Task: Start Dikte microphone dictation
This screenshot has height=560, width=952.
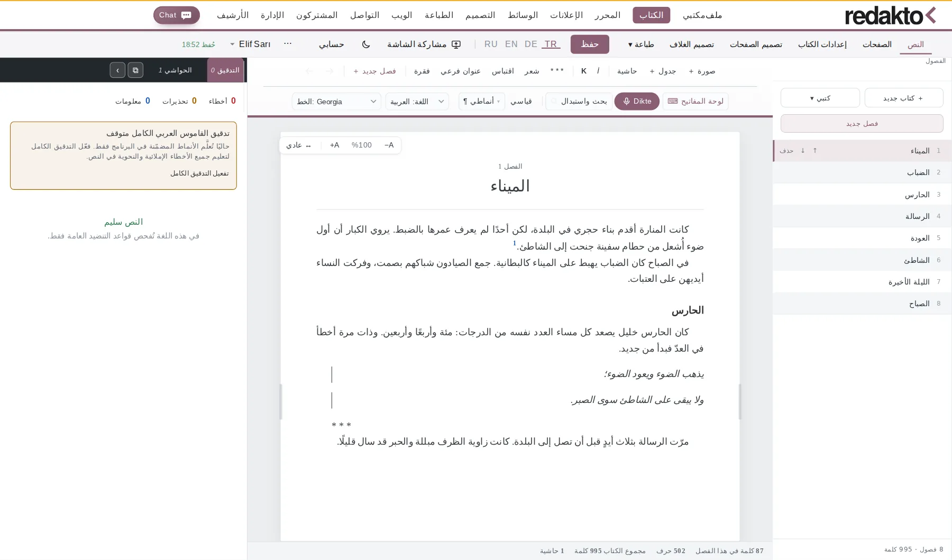Action: coord(637,101)
